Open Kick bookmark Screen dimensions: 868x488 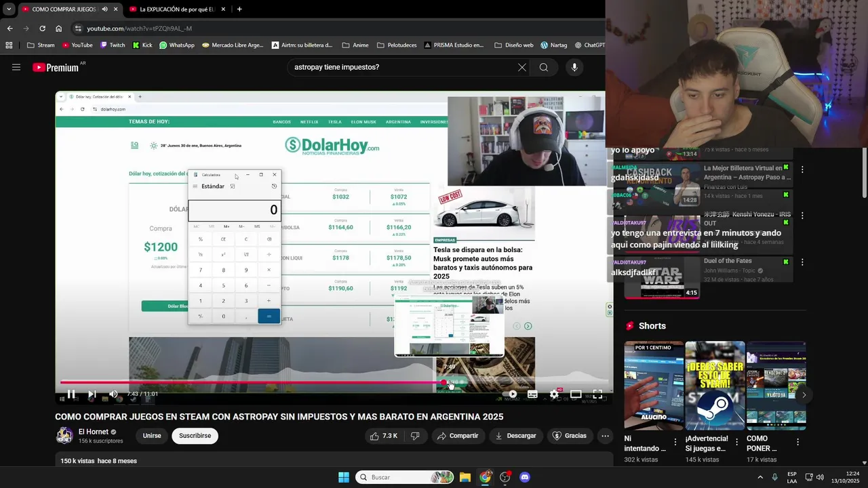coord(142,45)
